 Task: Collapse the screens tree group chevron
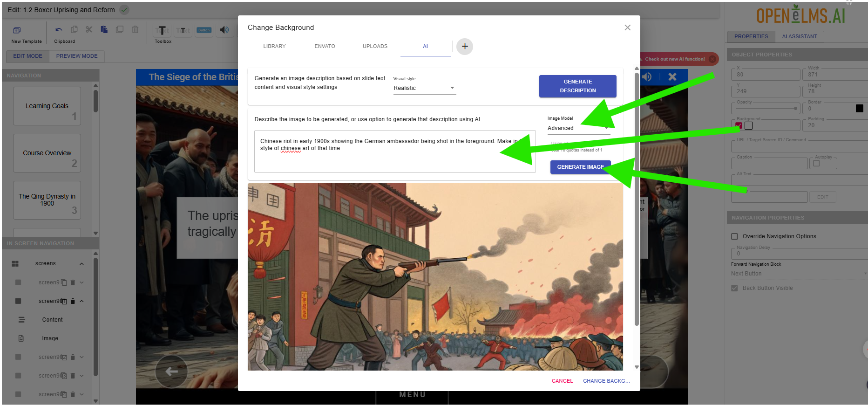click(x=81, y=264)
